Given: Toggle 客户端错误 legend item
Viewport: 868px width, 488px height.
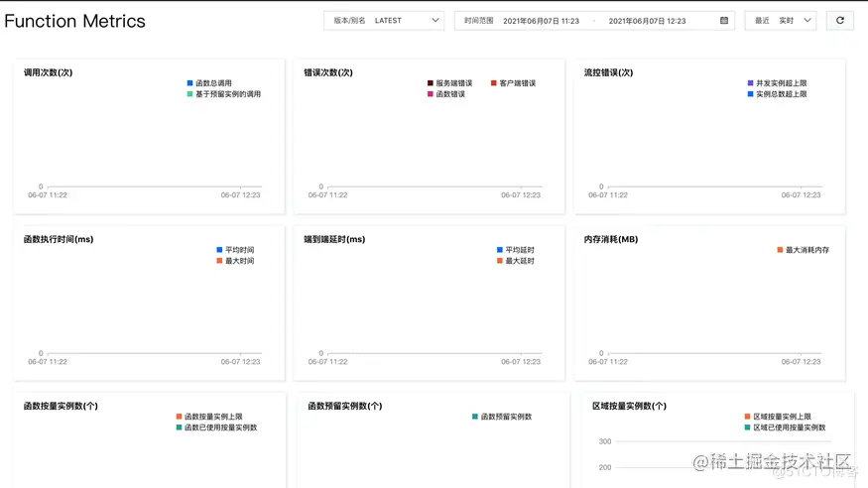Looking at the screenshot, I should pyautogui.click(x=513, y=83).
